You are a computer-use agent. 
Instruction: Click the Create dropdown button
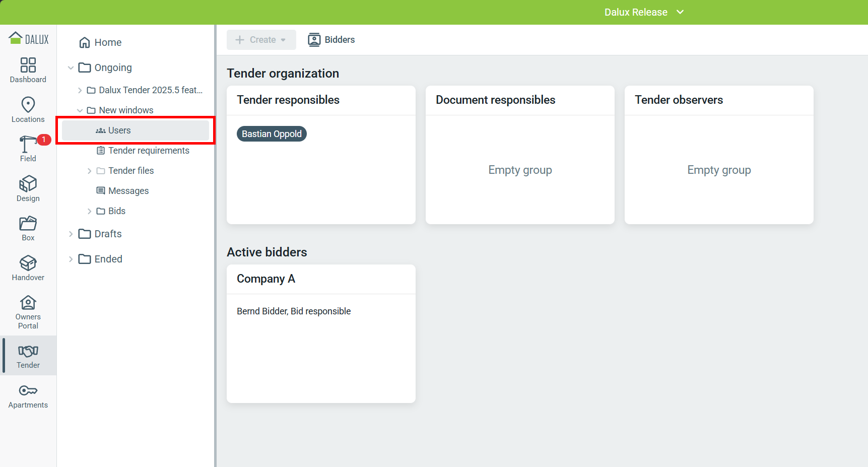click(x=261, y=40)
